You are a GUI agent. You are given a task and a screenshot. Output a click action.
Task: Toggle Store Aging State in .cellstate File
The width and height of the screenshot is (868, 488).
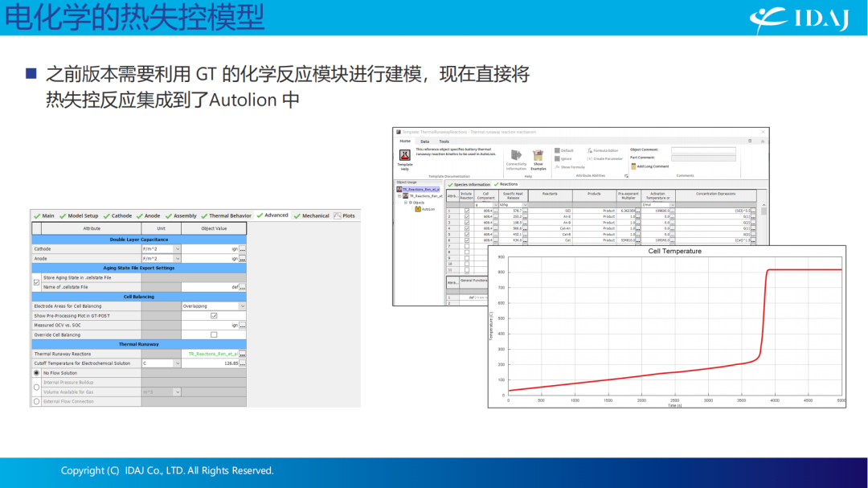[x=36, y=282]
